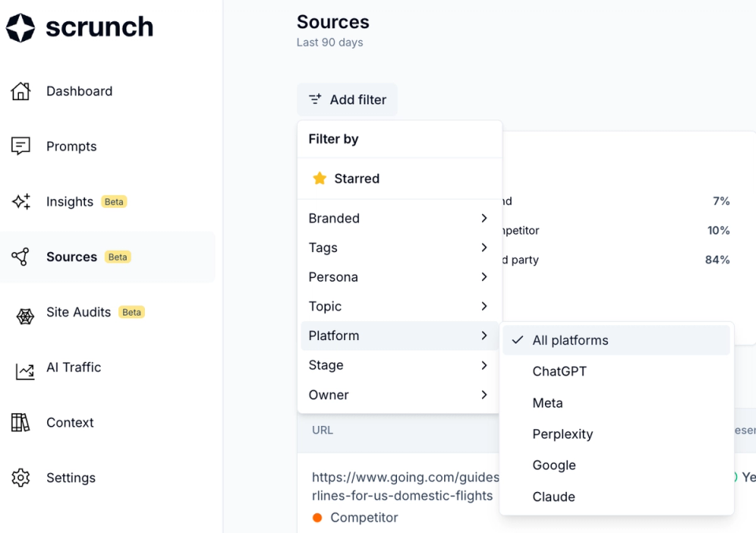Click the Dashboard house icon
Image resolution: width=756 pixels, height=533 pixels.
[x=20, y=91]
